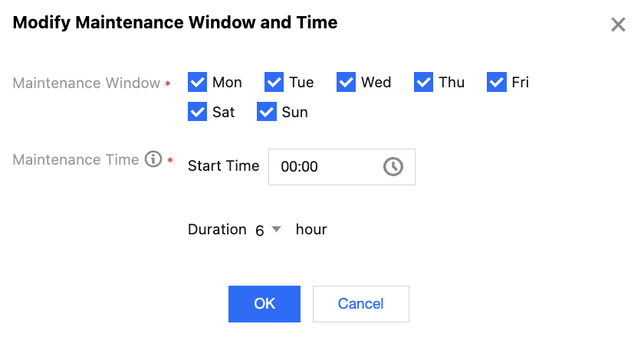This screenshot has width=644, height=337.
Task: Click the Maintenance Time info icon
Action: coord(153,159)
